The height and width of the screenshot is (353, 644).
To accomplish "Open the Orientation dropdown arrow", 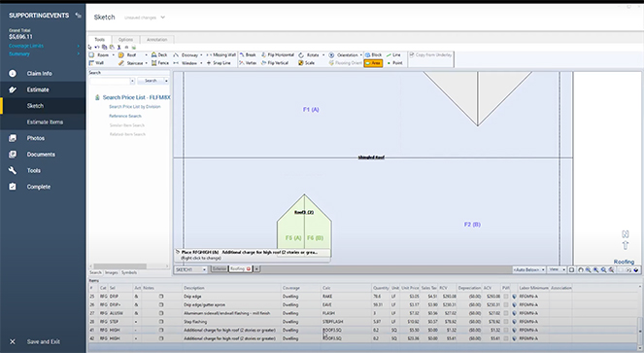I will (361, 54).
